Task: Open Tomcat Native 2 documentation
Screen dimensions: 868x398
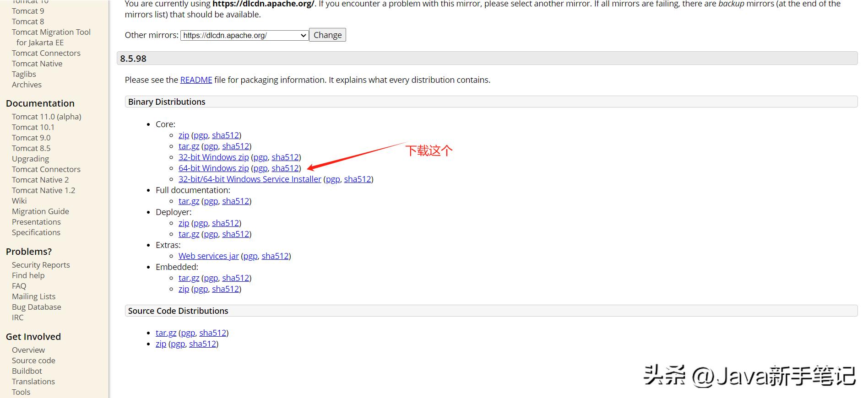Action: (x=40, y=180)
